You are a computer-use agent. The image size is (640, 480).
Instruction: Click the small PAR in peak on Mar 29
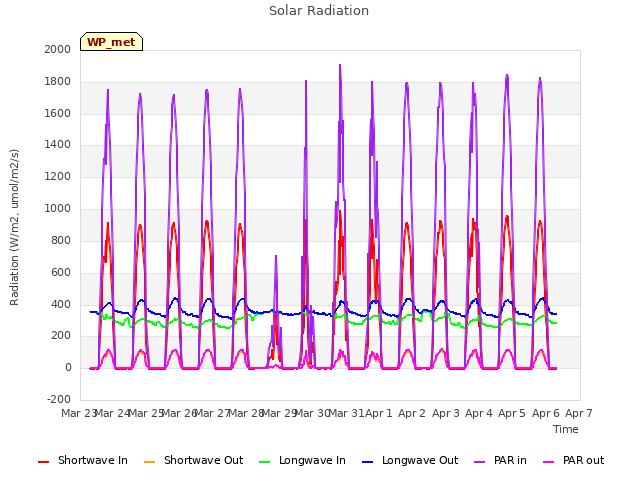click(276, 256)
